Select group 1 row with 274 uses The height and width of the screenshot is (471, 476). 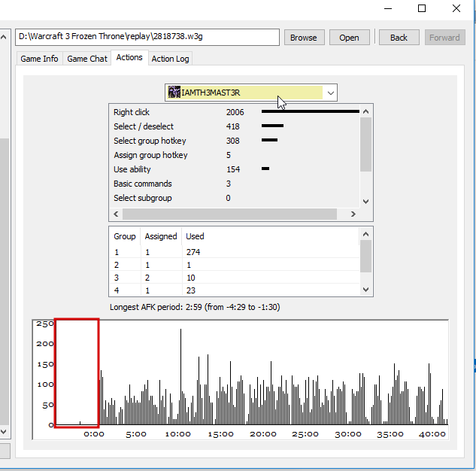pyautogui.click(x=235, y=252)
